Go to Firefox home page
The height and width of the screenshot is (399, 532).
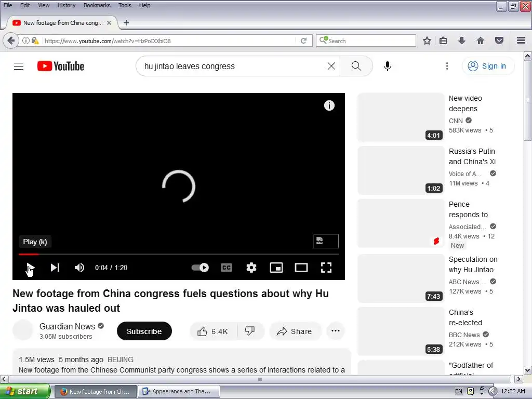(x=481, y=41)
